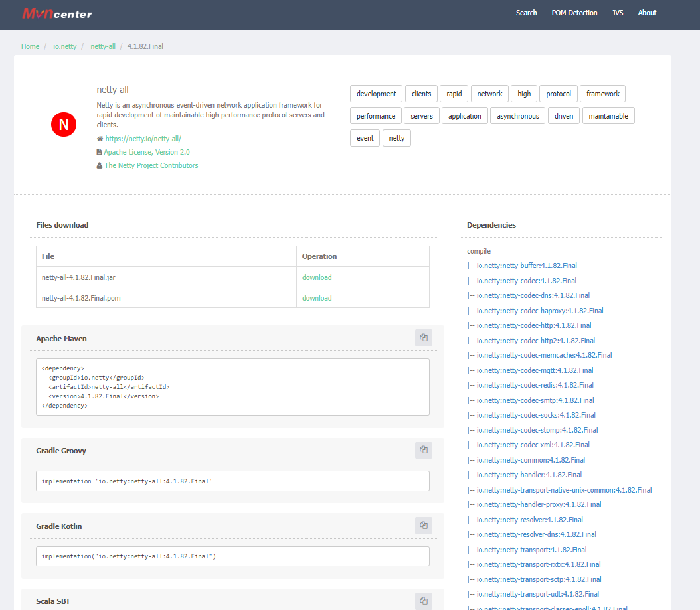Open JVS menu item
The height and width of the screenshot is (610, 700).
(x=618, y=13)
